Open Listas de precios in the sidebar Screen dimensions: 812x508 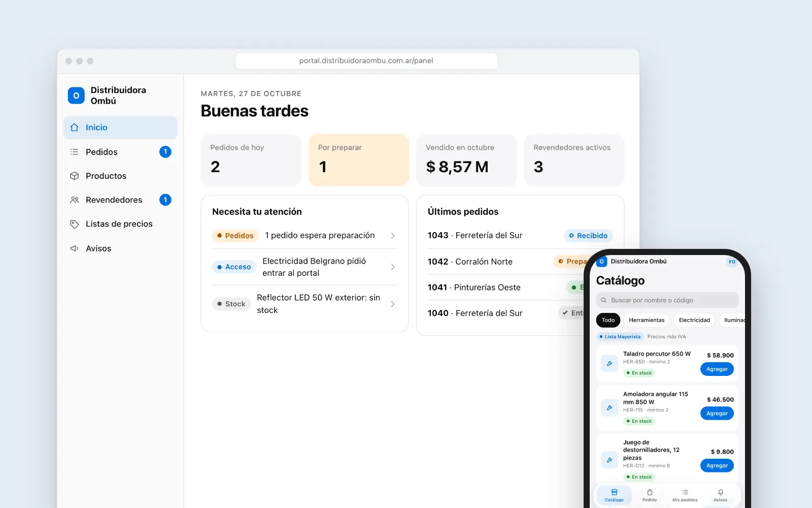(x=120, y=224)
